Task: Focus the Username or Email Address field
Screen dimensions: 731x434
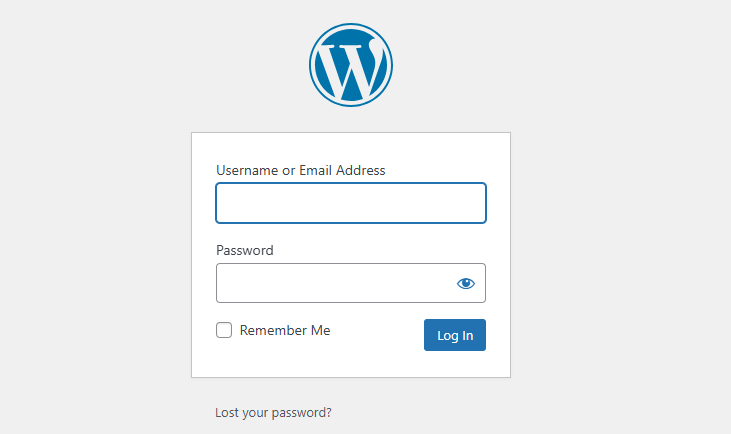Action: [x=351, y=203]
